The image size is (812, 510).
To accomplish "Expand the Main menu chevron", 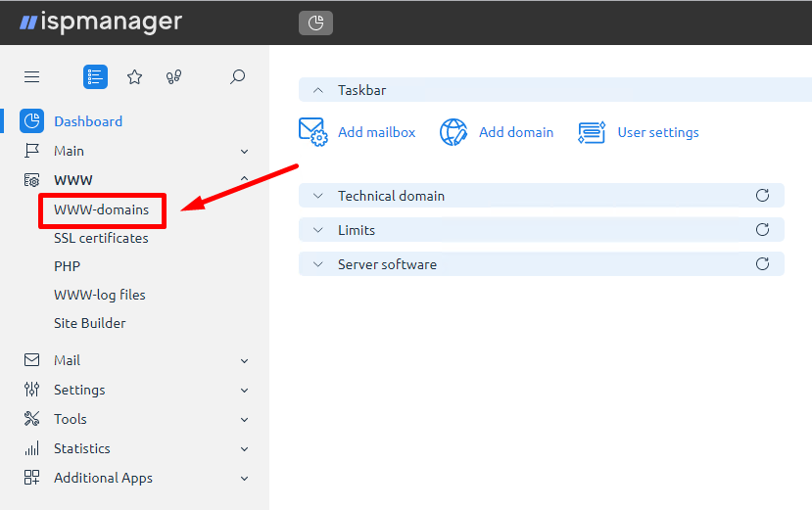I will pyautogui.click(x=245, y=151).
